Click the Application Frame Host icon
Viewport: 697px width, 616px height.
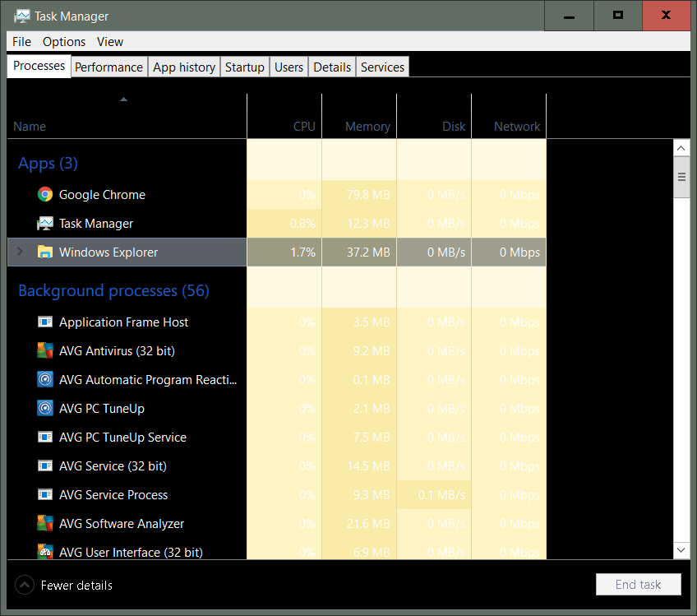(45, 322)
